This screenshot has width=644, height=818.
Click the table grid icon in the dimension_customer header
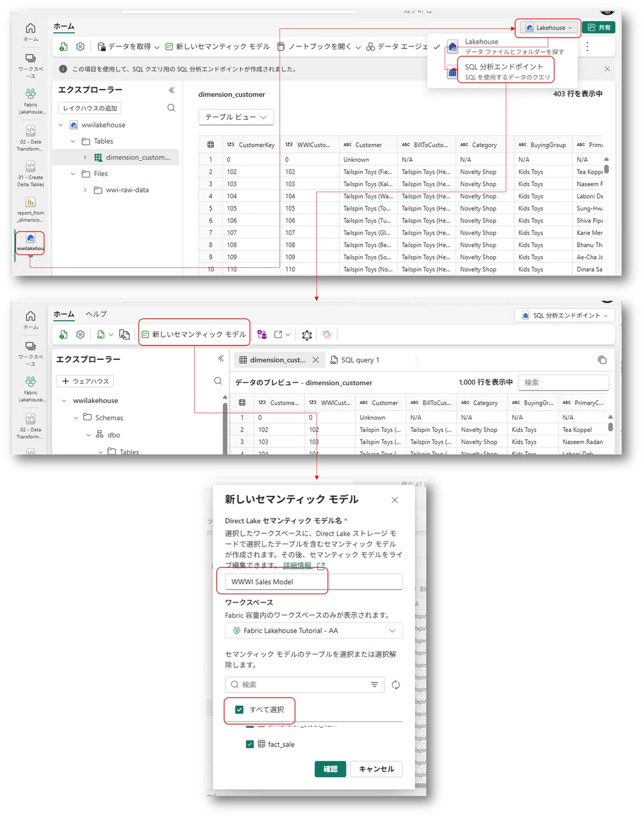pos(210,145)
